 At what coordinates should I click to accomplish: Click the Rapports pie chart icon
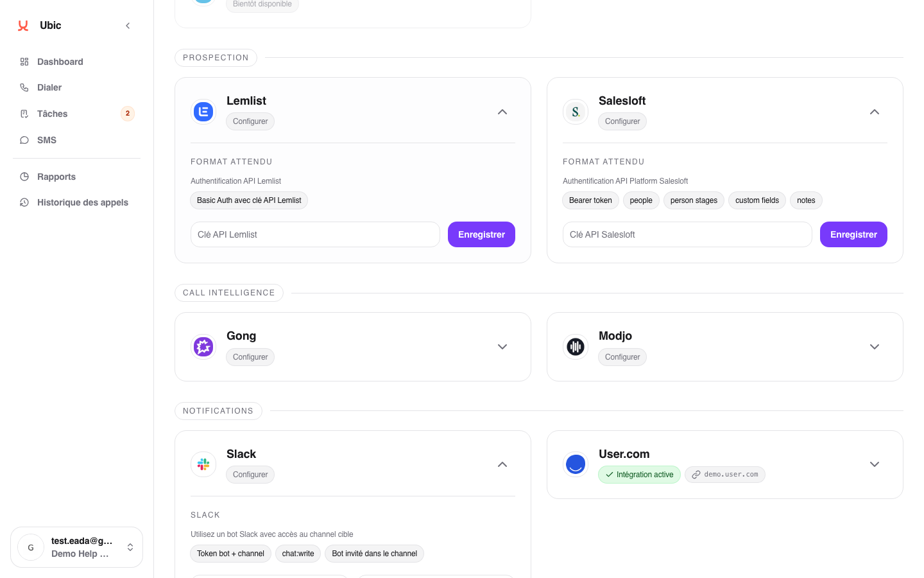pyautogui.click(x=24, y=177)
